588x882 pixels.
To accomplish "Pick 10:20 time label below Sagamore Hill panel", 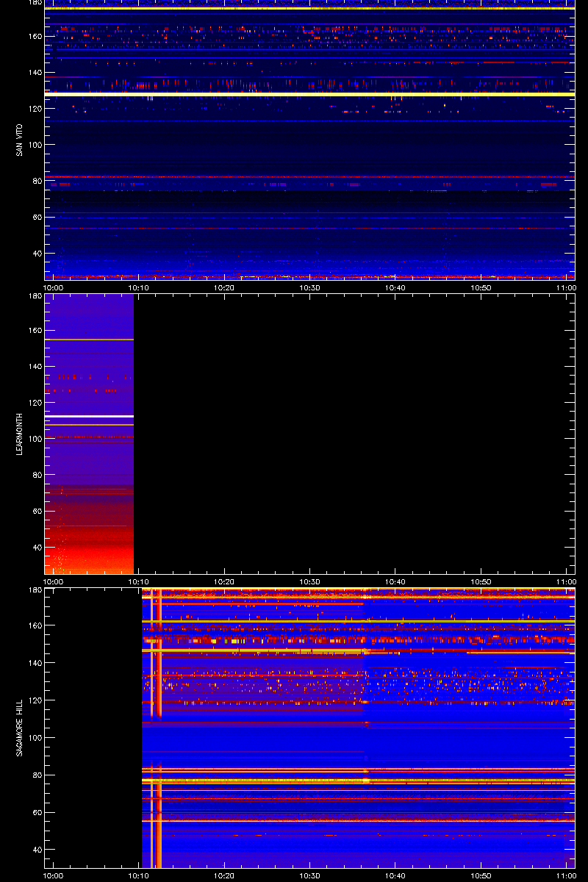I will (x=225, y=875).
